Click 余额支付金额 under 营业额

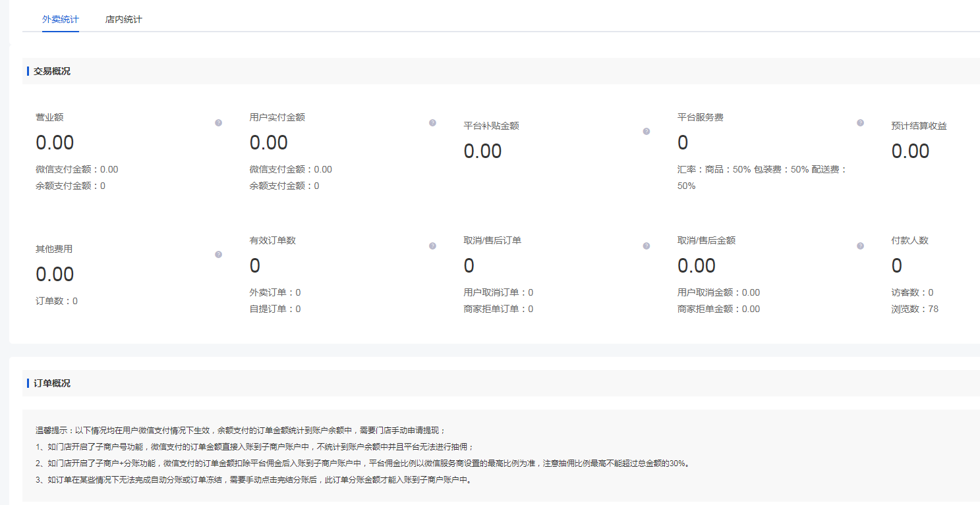pyautogui.click(x=71, y=186)
